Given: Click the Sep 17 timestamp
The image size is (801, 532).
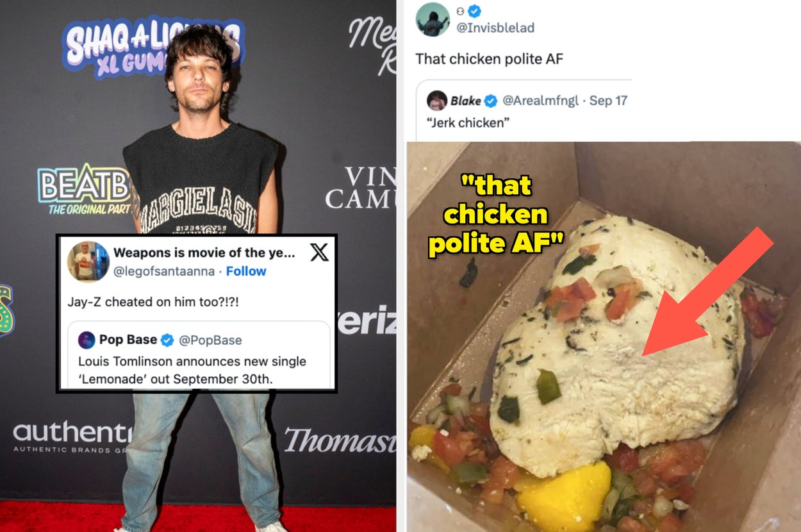Looking at the screenshot, I should [608, 101].
